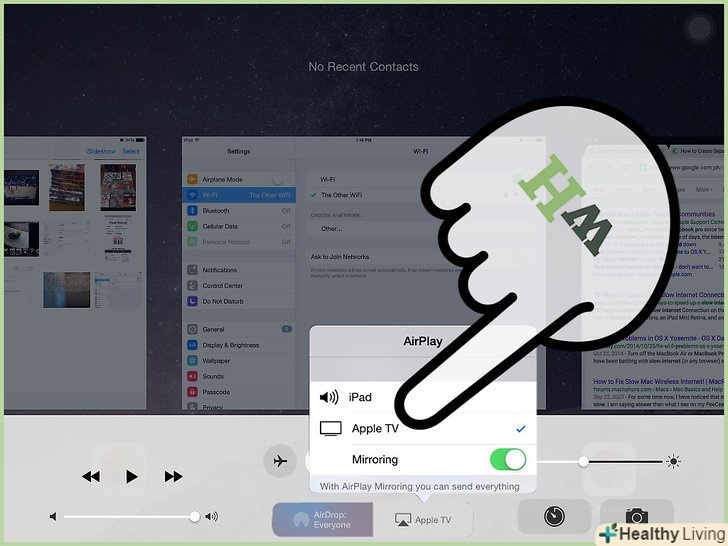This screenshot has width=728, height=546.
Task: Tap the Airplane Mode orange icon
Action: pos(192,179)
